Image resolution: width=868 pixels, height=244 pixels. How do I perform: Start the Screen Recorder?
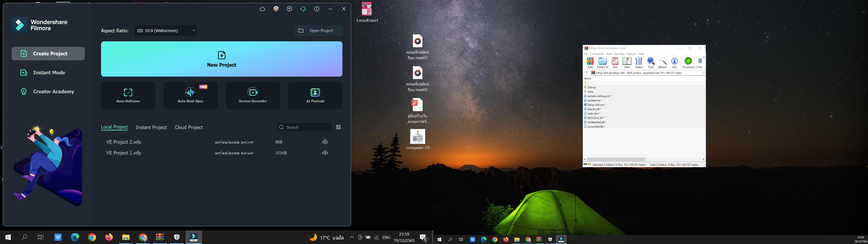[253, 95]
